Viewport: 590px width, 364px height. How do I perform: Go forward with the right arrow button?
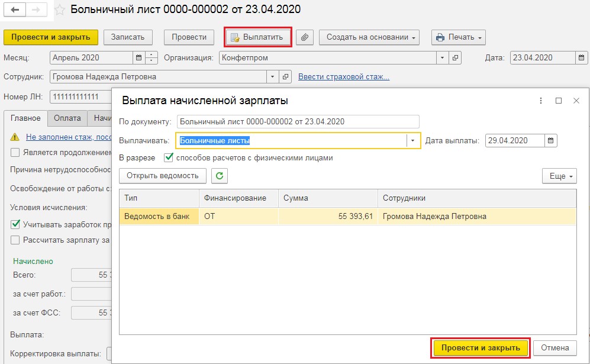coord(37,9)
